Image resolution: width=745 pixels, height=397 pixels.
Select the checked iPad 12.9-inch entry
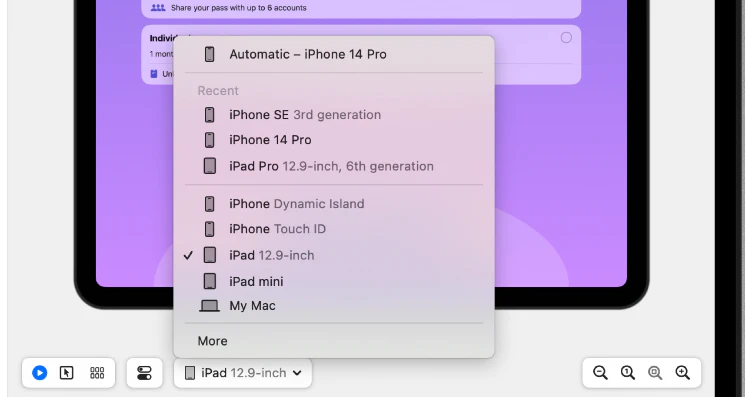click(334, 255)
